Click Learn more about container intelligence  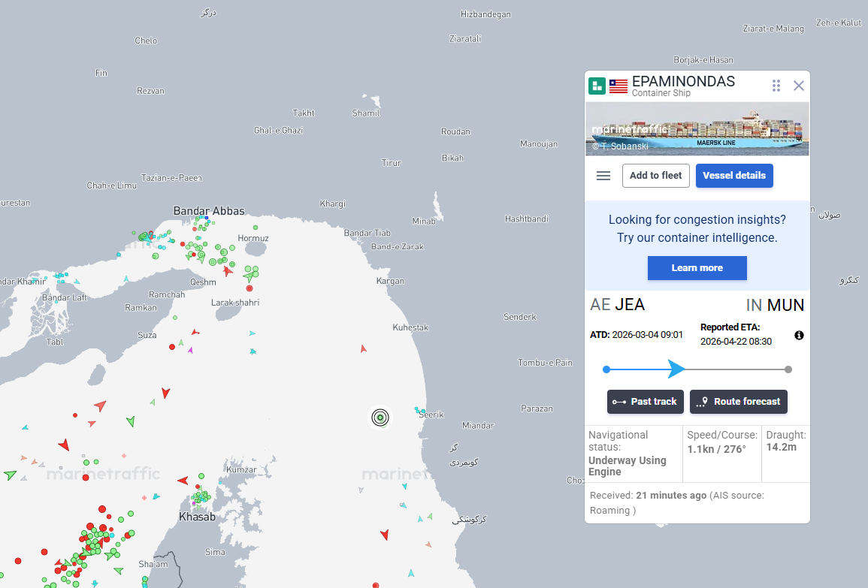click(x=697, y=268)
